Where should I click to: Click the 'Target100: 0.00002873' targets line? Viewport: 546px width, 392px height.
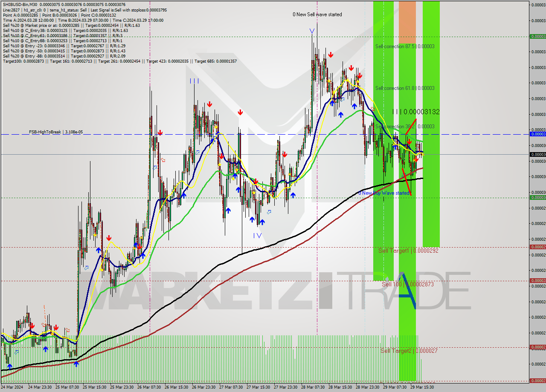119,61
